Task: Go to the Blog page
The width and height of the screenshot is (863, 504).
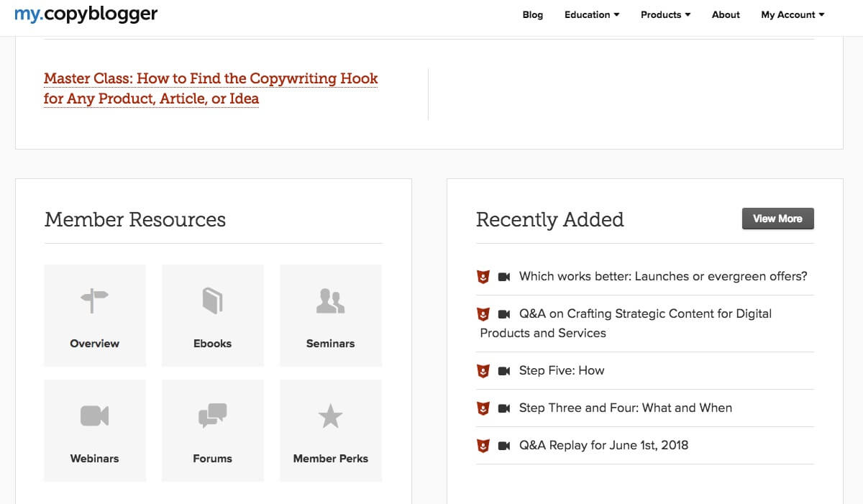Action: [x=533, y=14]
